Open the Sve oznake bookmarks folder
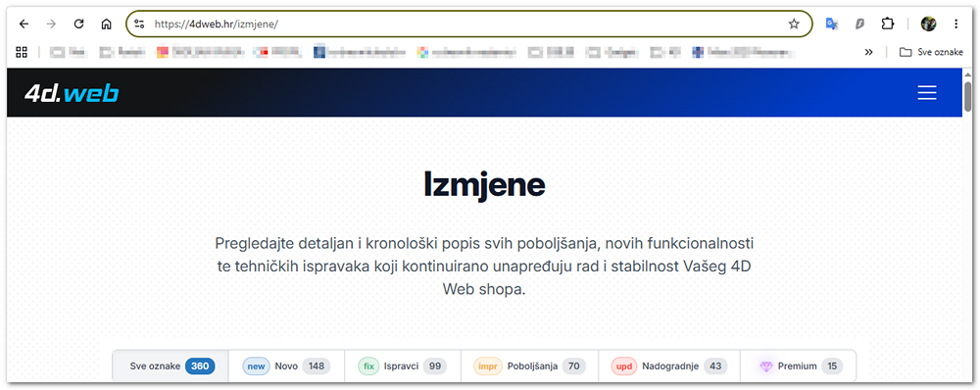This screenshot has width=980, height=390. pyautogui.click(x=931, y=52)
